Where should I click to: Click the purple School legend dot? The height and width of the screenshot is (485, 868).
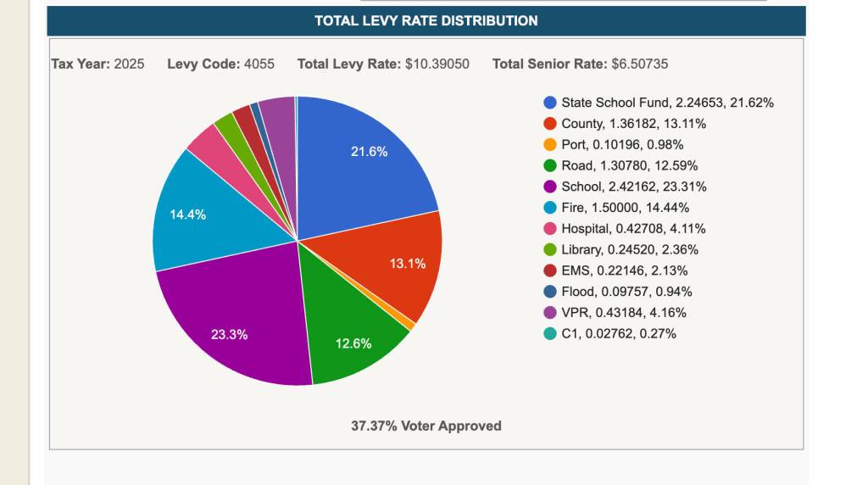(550, 187)
